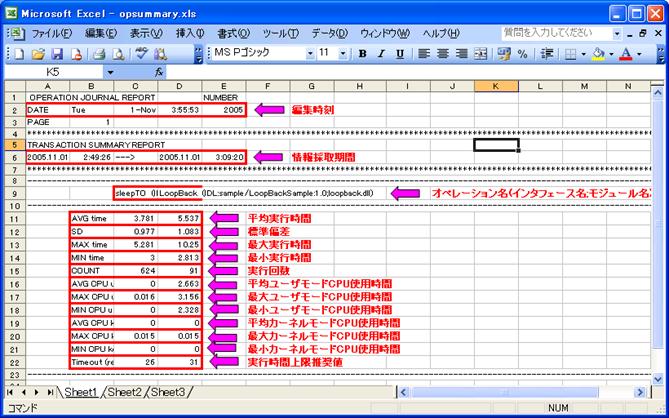Switch to the Sheet3 tab
The height and width of the screenshot is (418, 669).
[x=169, y=392]
